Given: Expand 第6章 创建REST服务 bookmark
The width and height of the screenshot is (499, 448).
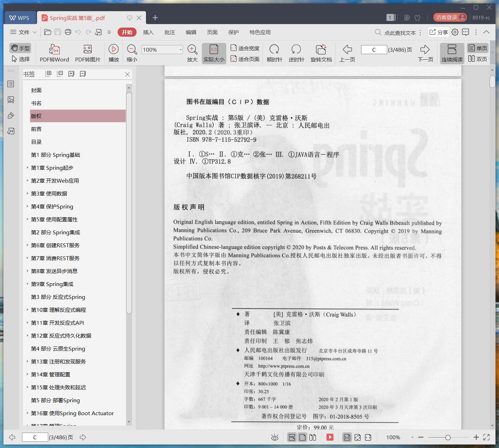Looking at the screenshot, I should click(x=28, y=245).
